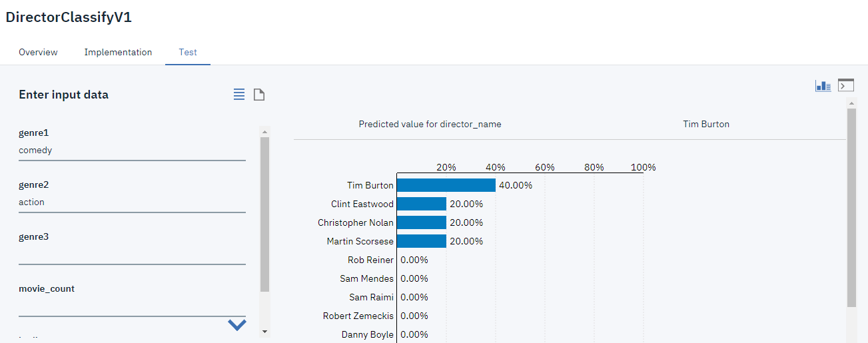
Task: Click the Clint Eastwood probability bar
Action: tap(422, 204)
